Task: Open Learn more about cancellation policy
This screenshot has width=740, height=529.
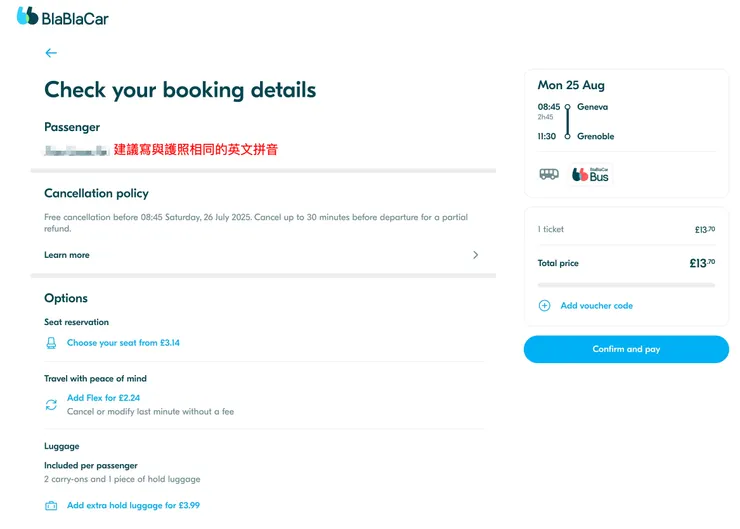Action: 67,255
